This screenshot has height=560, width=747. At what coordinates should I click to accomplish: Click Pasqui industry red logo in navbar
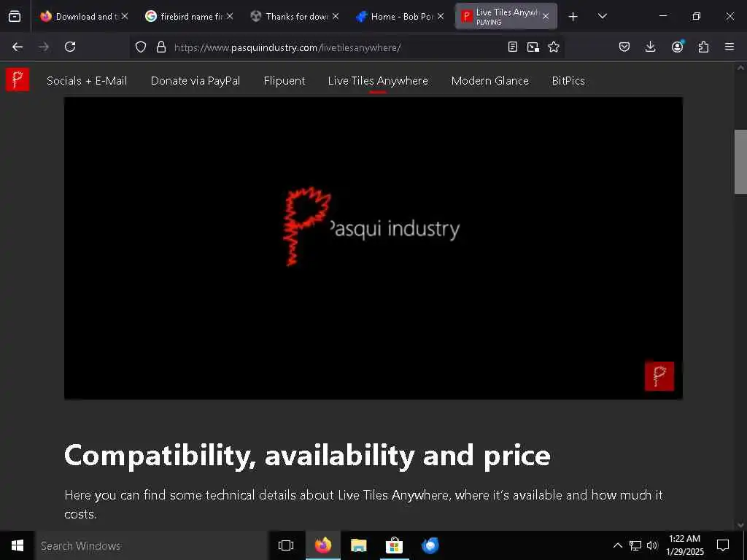(x=18, y=79)
